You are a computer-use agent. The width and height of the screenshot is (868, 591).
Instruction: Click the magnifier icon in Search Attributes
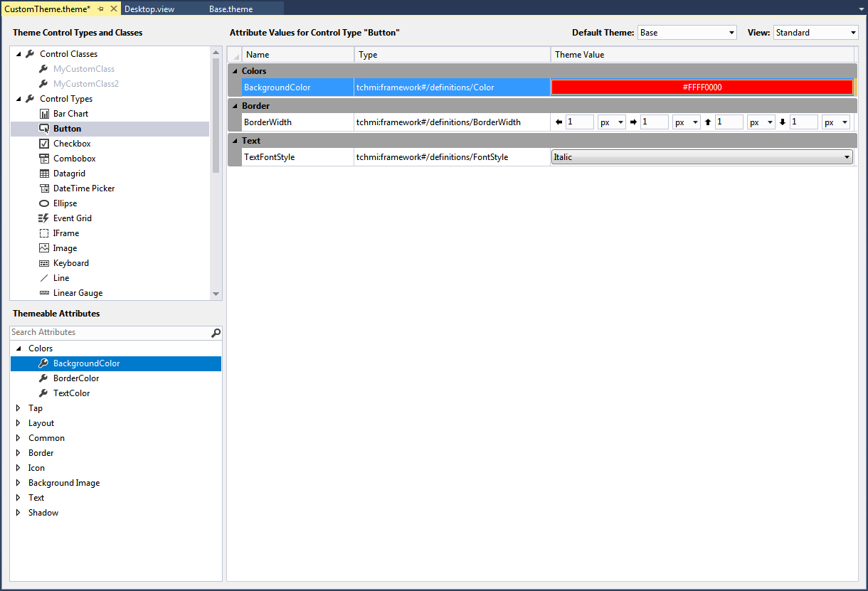tap(216, 332)
